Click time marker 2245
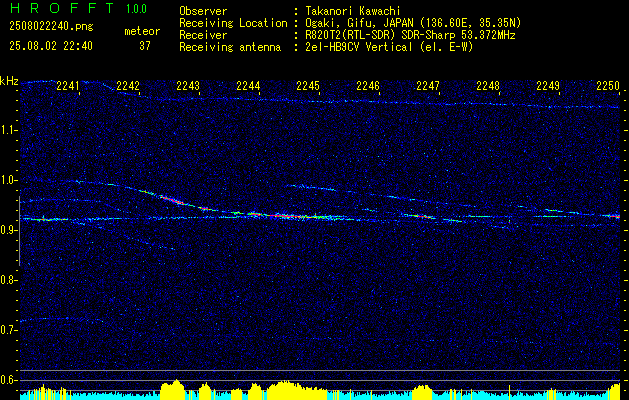Screen dimensions: 629x400 pos(308,85)
